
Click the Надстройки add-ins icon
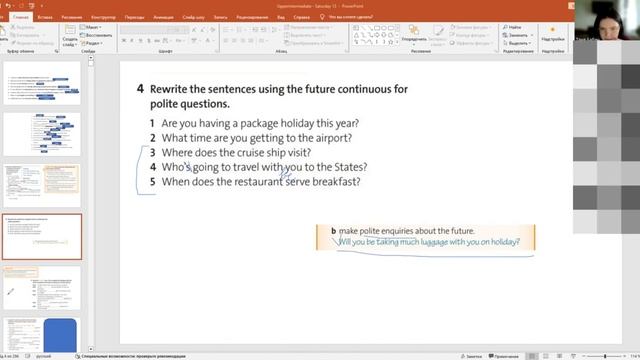tap(553, 33)
